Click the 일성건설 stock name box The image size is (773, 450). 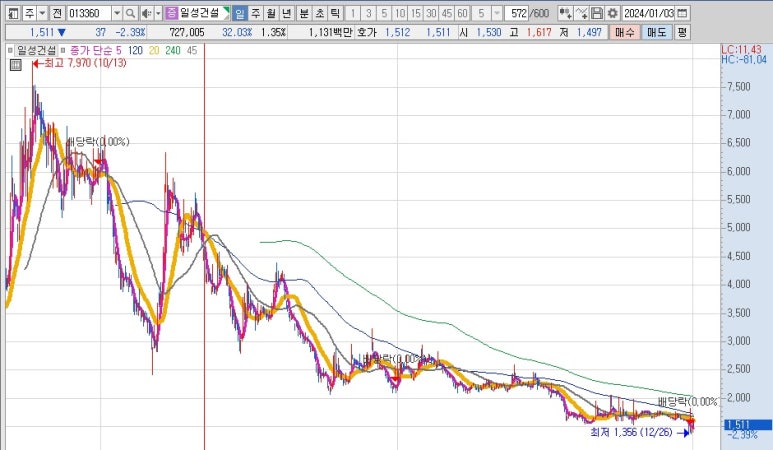pyautogui.click(x=204, y=13)
